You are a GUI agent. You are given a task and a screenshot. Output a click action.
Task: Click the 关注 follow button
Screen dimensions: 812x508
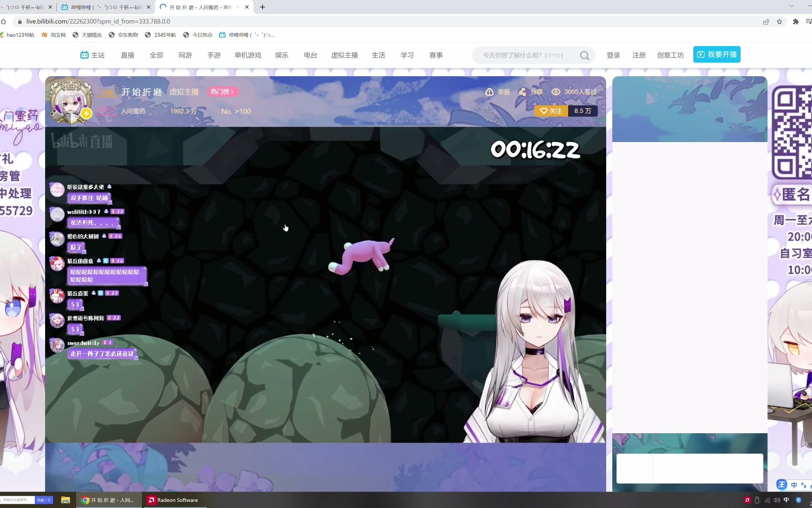pos(551,111)
